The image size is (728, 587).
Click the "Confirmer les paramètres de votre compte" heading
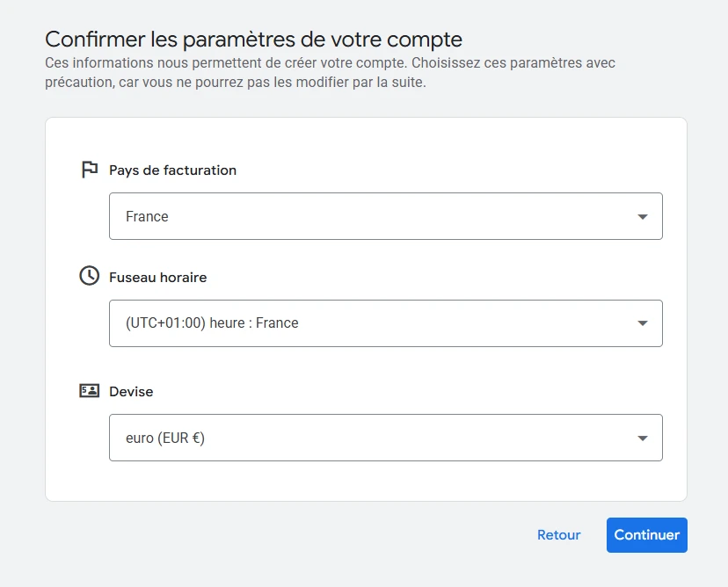[x=253, y=39]
